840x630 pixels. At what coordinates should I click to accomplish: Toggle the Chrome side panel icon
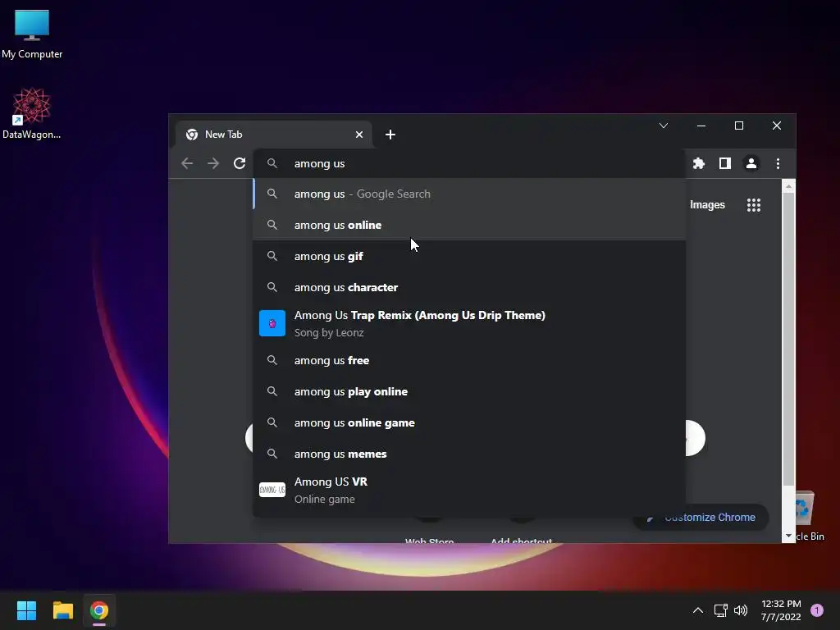(x=725, y=163)
